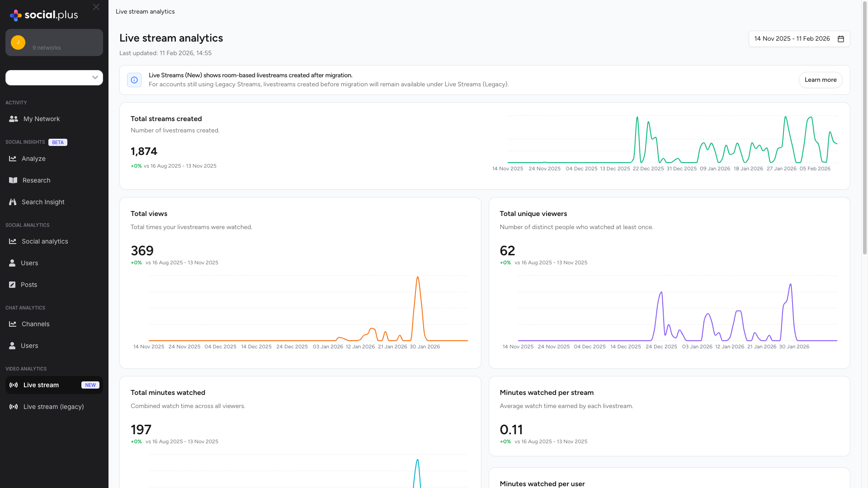Expand the profile networks panel
The width and height of the screenshot is (868, 488).
click(x=54, y=42)
